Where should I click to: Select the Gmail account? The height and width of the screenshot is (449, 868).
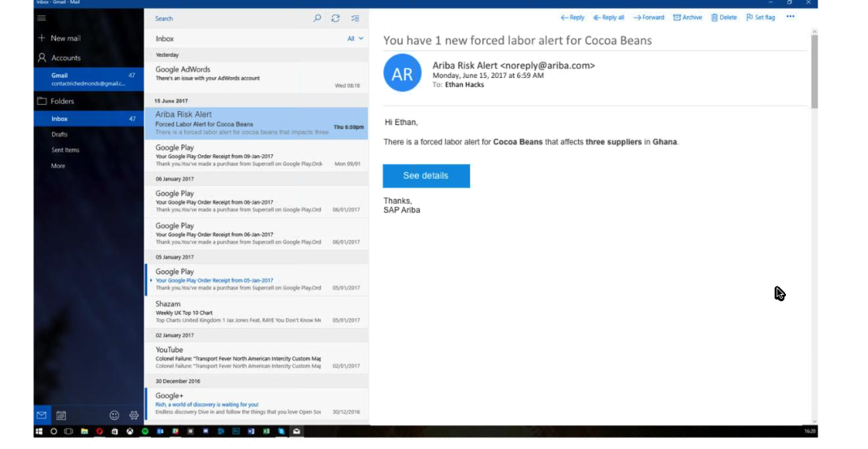(x=89, y=80)
